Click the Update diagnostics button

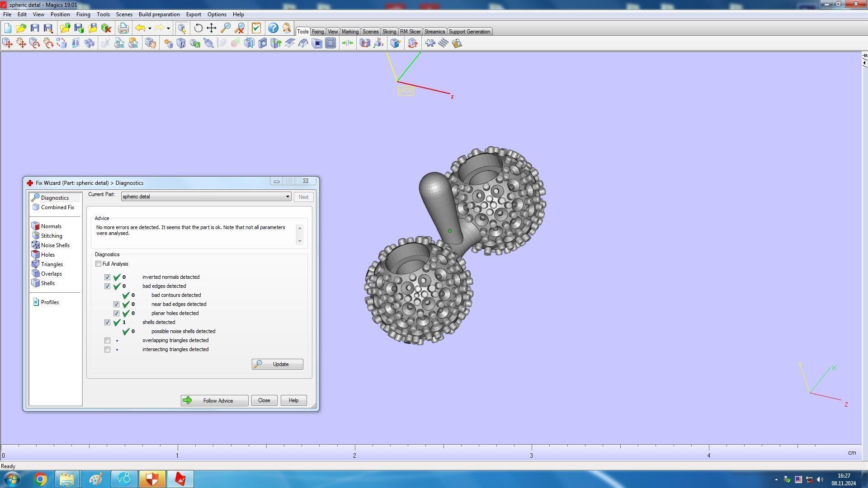277,364
